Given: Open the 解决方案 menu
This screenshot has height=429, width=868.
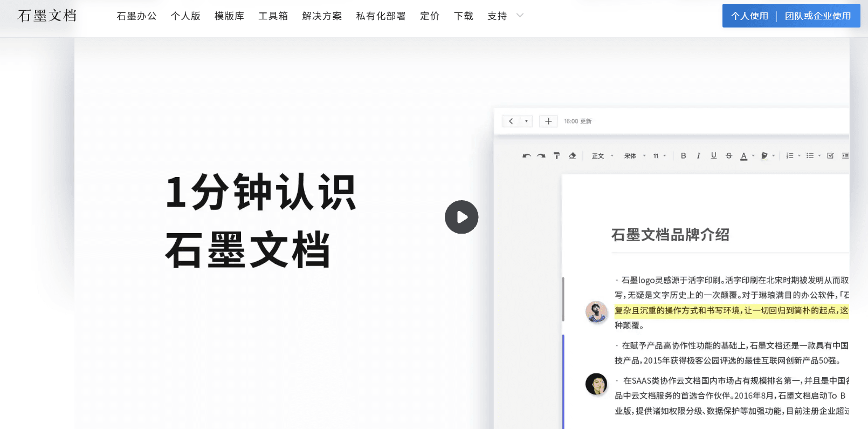Looking at the screenshot, I should (322, 16).
